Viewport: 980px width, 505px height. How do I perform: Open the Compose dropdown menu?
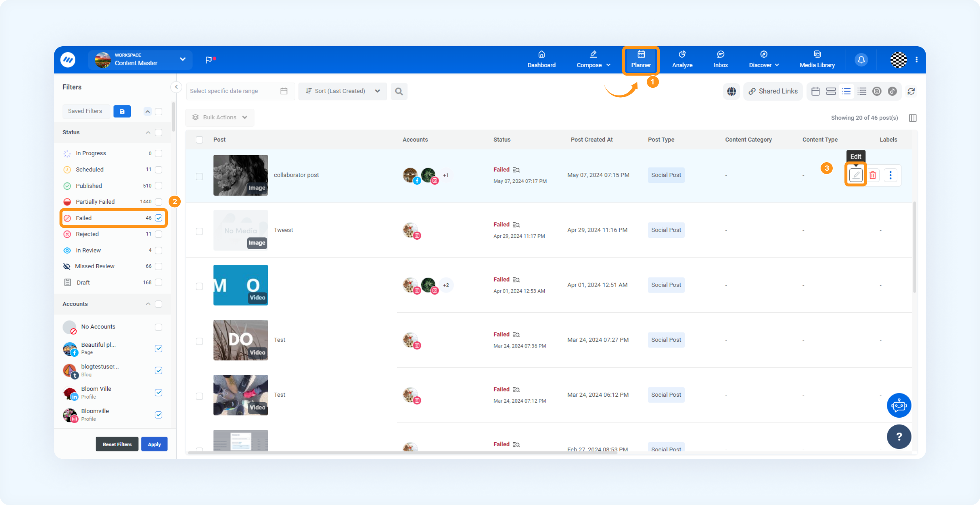pos(593,60)
